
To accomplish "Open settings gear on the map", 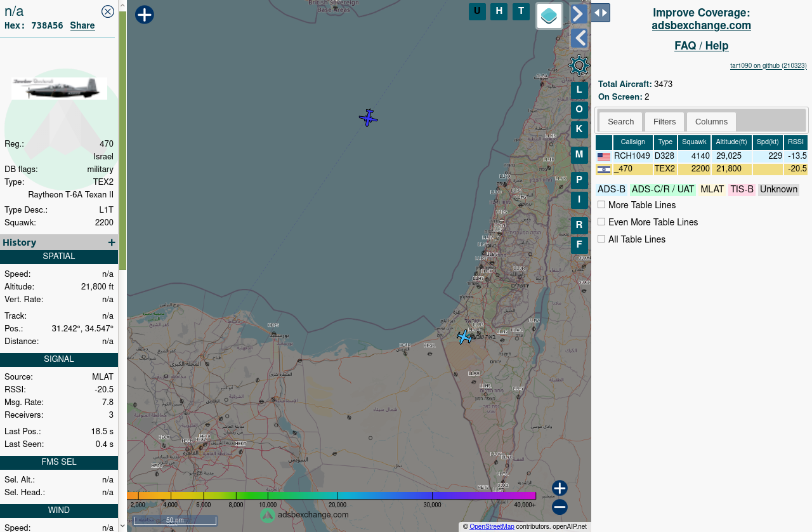I will click(x=579, y=65).
